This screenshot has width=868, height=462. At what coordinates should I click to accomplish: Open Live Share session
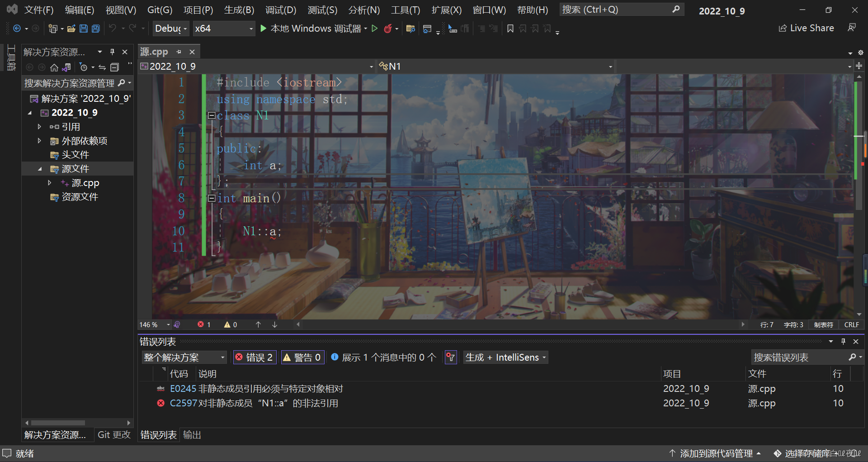[806, 28]
